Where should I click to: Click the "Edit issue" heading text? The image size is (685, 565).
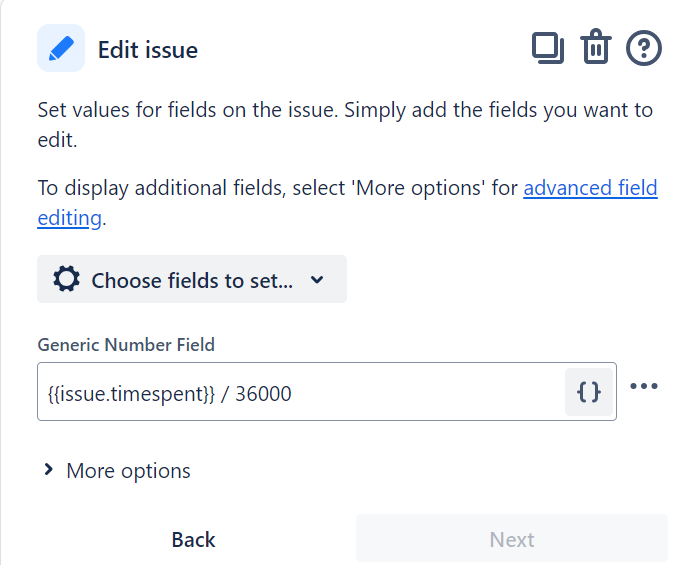point(148,49)
